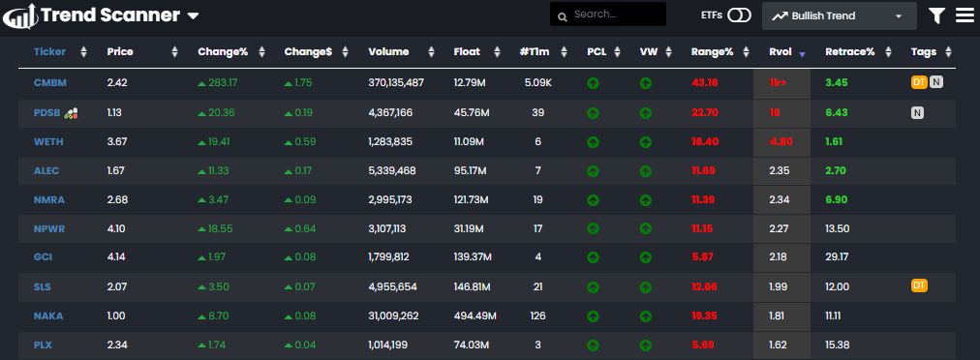Click NAKA VW green up-arrow icon

(x=646, y=316)
